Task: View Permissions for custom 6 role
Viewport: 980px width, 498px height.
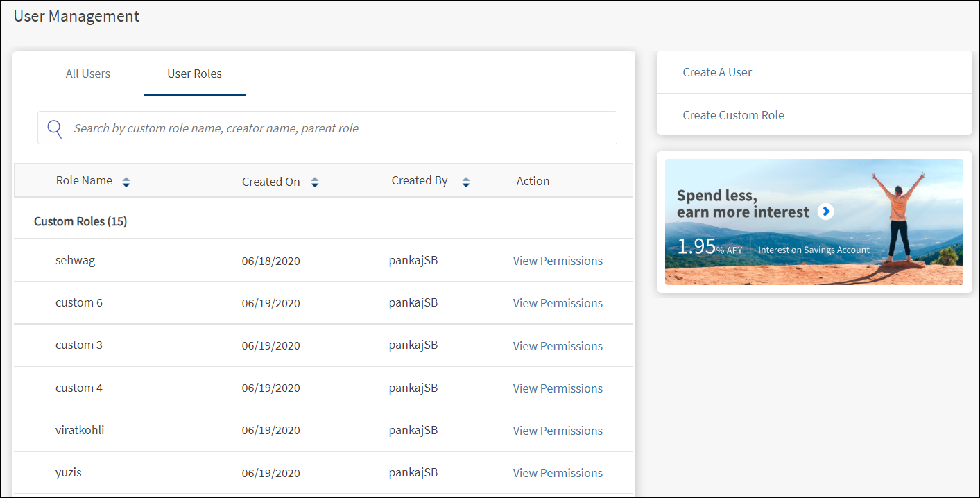Action: point(558,303)
